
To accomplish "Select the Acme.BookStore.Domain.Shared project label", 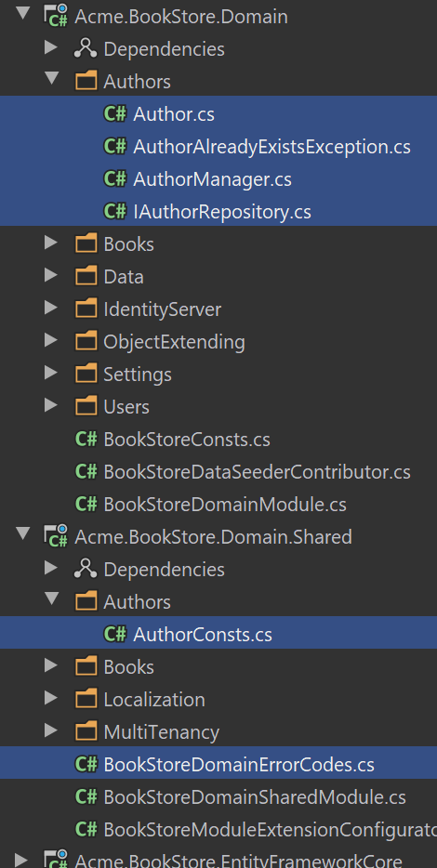I will point(213,537).
